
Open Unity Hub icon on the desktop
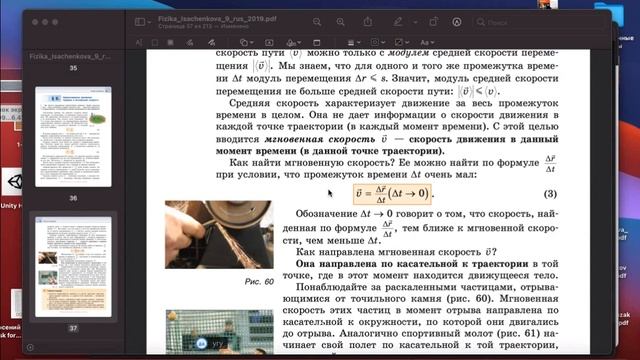click(x=13, y=182)
